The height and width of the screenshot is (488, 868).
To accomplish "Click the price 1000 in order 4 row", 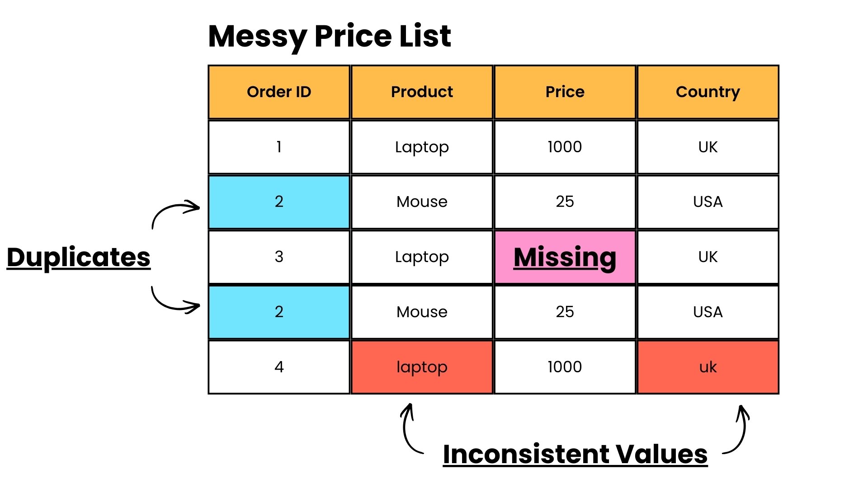I will 565,367.
